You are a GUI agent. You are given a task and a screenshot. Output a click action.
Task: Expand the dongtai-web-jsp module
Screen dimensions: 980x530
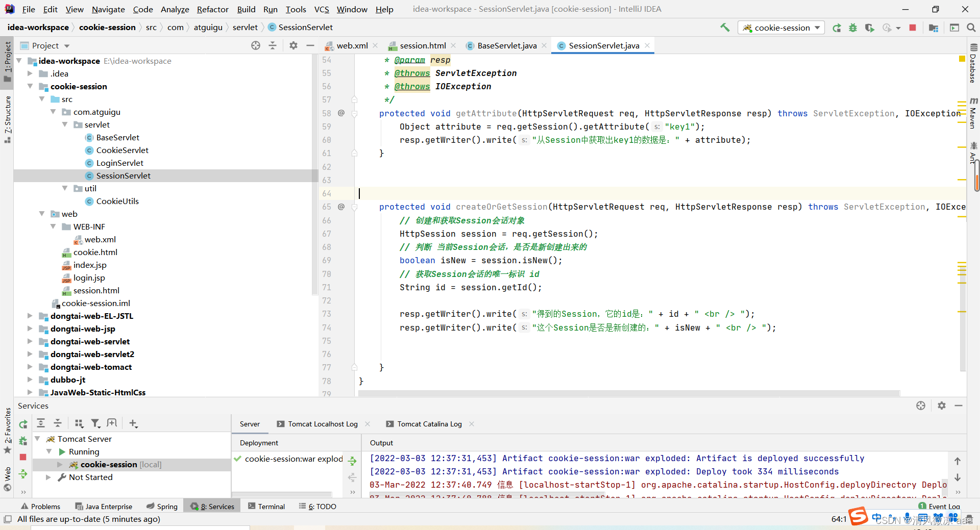coord(30,329)
